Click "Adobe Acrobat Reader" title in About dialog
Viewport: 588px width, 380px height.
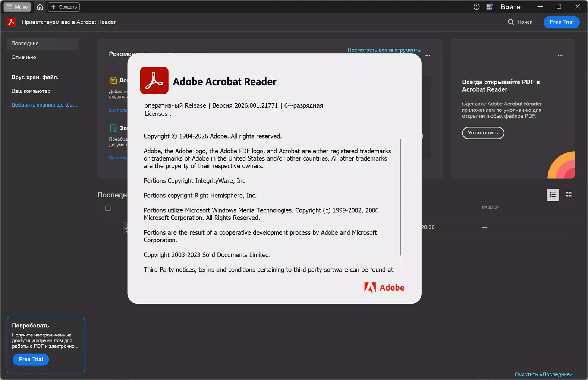pos(225,82)
